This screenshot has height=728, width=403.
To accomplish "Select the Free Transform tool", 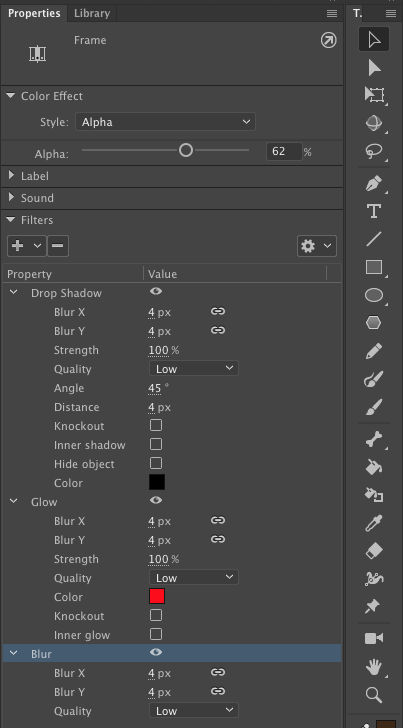I will coord(374,95).
